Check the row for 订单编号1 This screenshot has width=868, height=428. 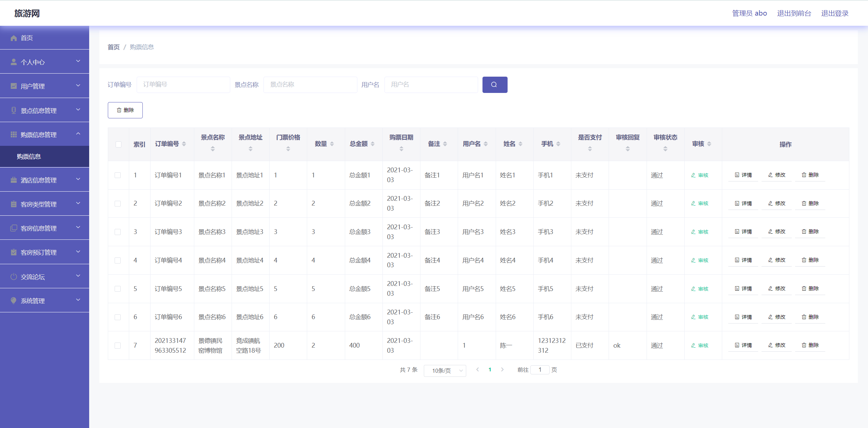coord(118,175)
